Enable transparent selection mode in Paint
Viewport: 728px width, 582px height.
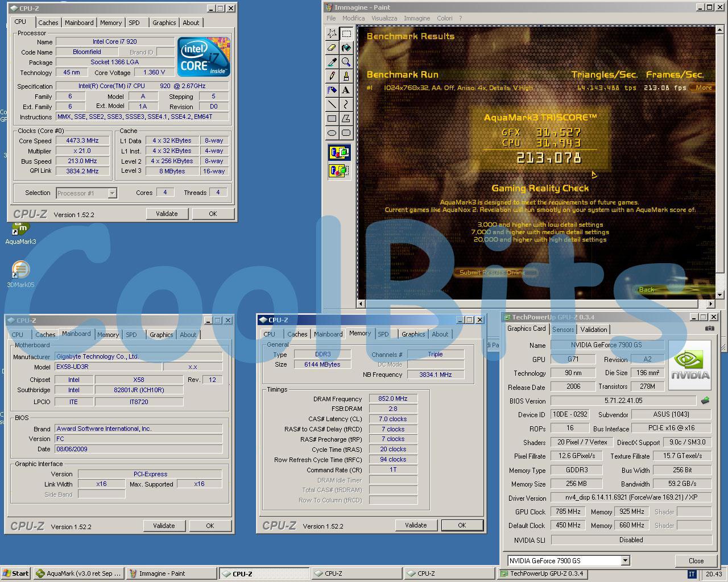pos(340,171)
